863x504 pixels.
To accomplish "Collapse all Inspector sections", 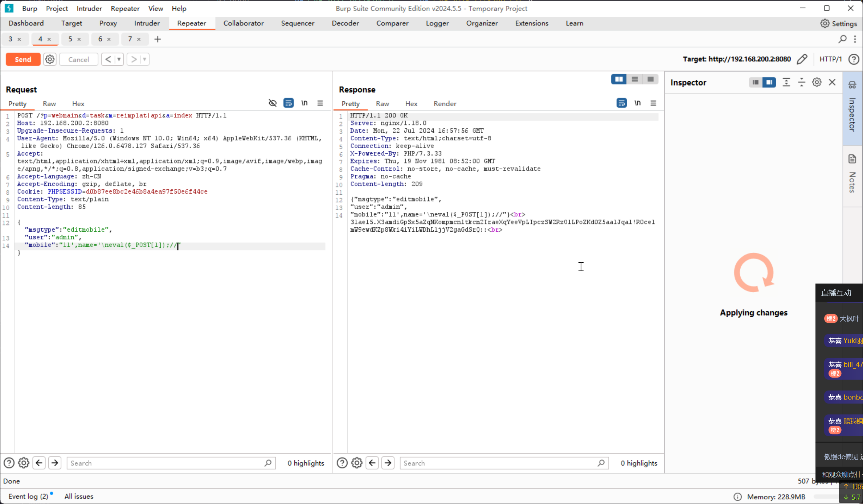I will 801,82.
